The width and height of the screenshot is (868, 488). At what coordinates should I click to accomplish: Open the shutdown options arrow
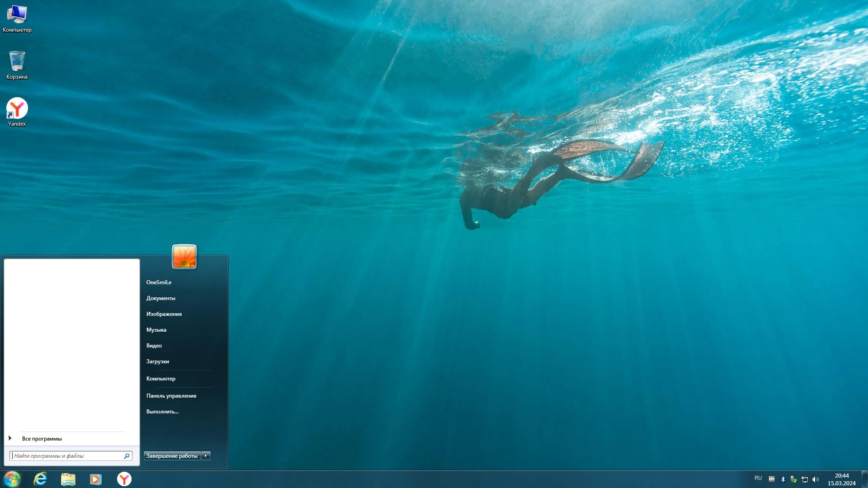point(206,456)
